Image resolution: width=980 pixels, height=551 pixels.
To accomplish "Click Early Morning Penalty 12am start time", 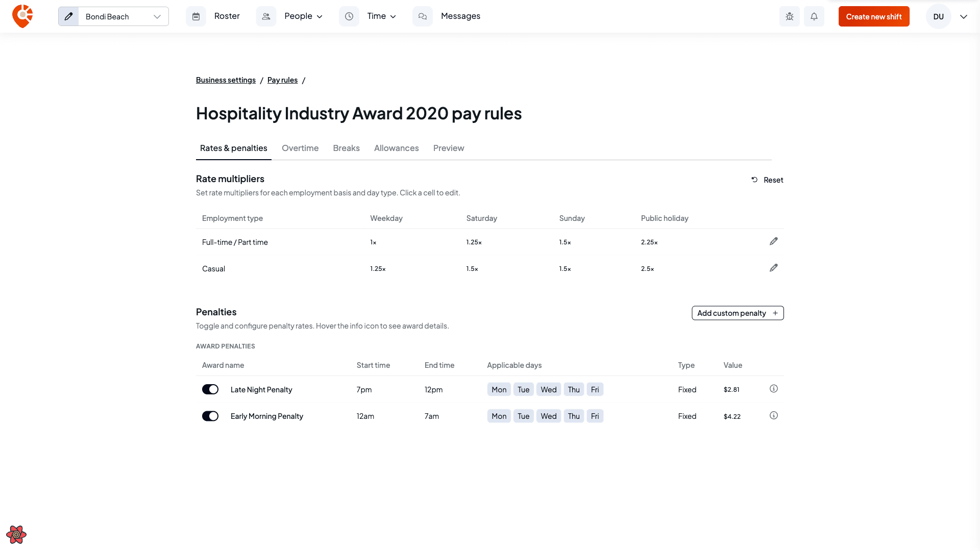I will pos(365,416).
